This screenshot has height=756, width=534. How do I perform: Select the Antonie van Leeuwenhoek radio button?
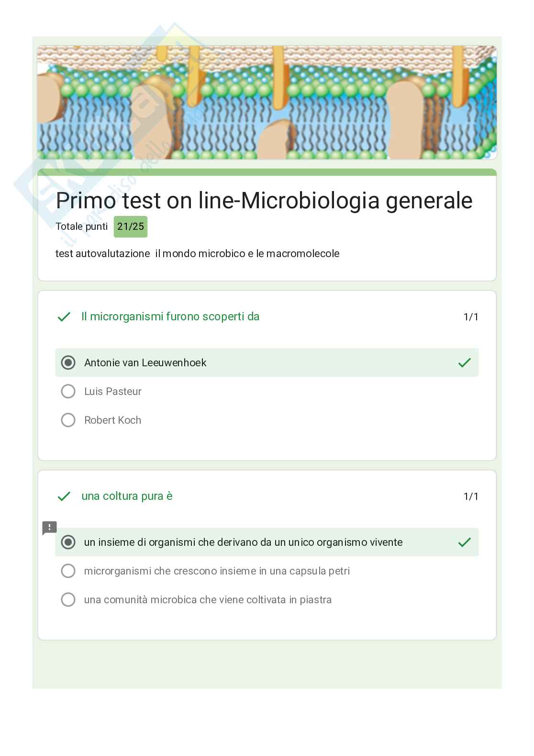[68, 362]
